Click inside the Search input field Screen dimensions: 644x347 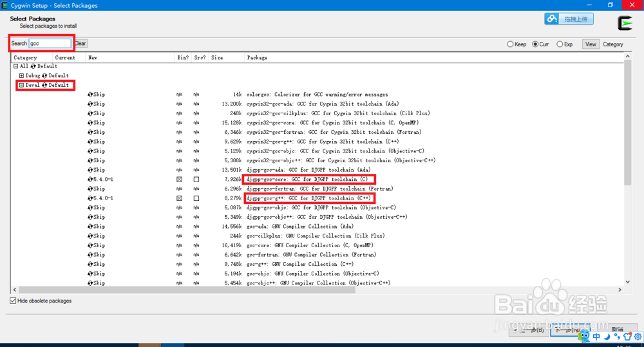[x=50, y=44]
